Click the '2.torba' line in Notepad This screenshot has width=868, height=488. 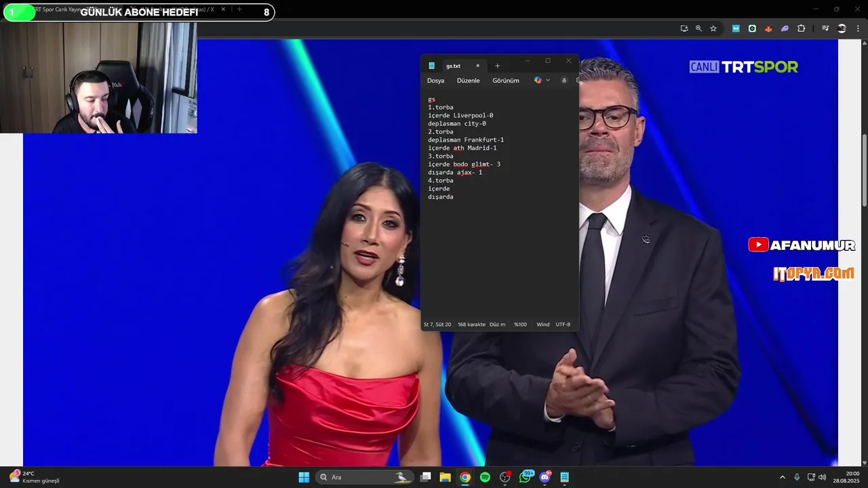pos(440,131)
